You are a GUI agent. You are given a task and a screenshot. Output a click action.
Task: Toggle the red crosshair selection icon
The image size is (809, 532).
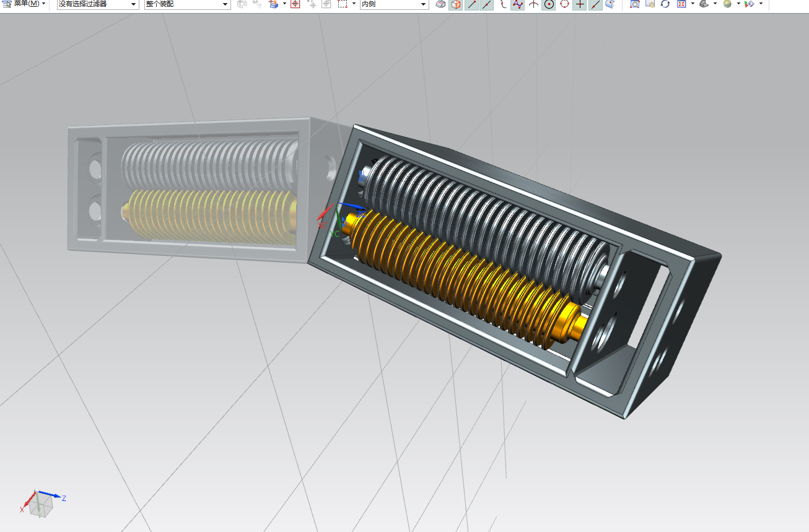click(295, 4)
